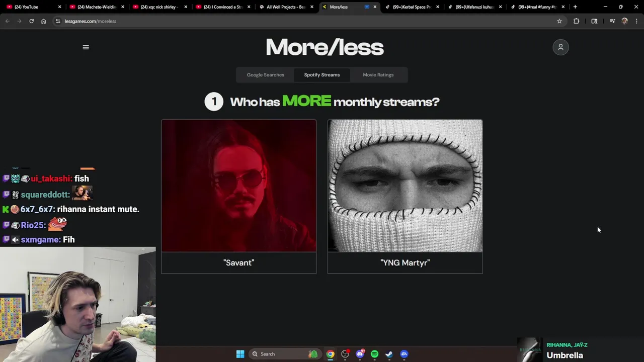Click the tab-audio icon on More/less tab
This screenshot has height=362, width=644.
[x=367, y=7]
